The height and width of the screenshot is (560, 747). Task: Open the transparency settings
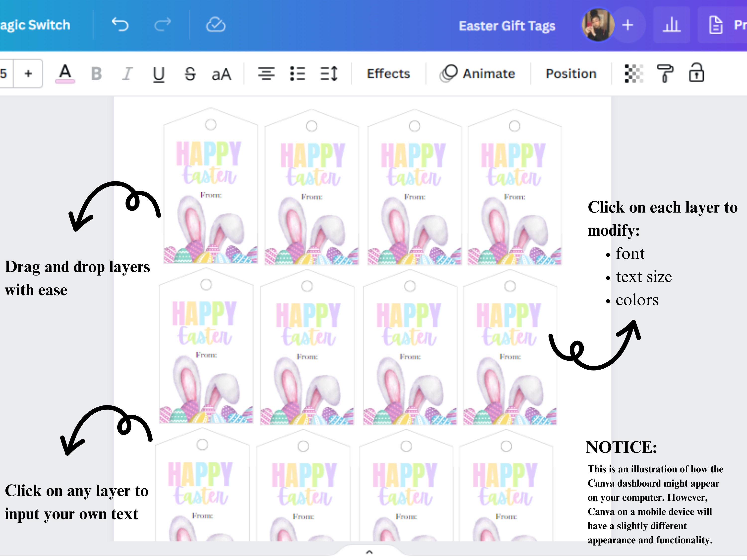pos(634,74)
